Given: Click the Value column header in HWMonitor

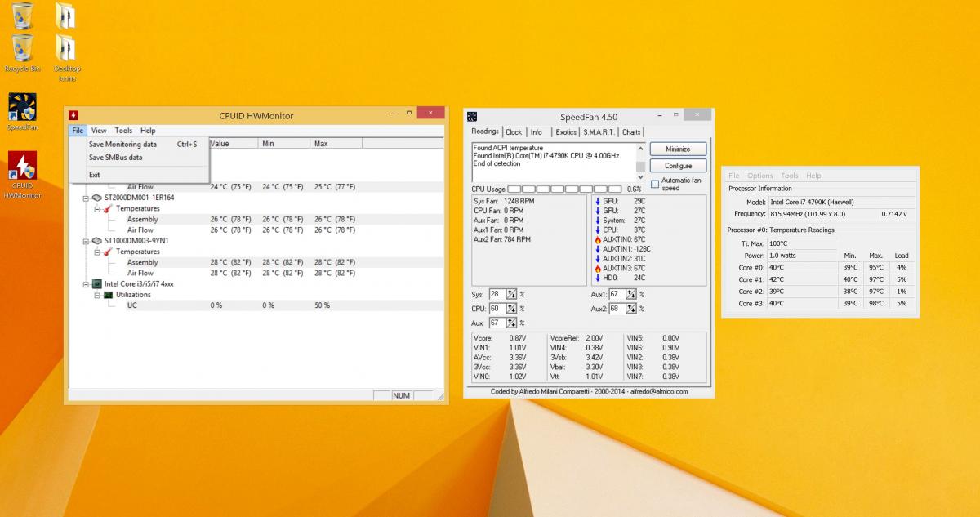Looking at the screenshot, I should pyautogui.click(x=233, y=144).
